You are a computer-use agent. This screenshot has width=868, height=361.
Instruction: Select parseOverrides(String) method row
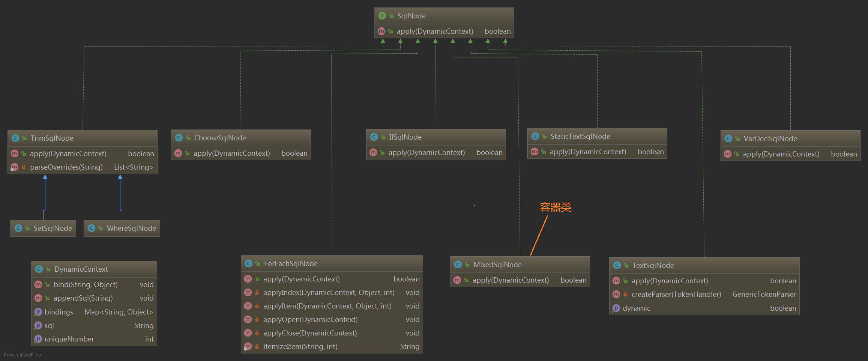(x=83, y=167)
